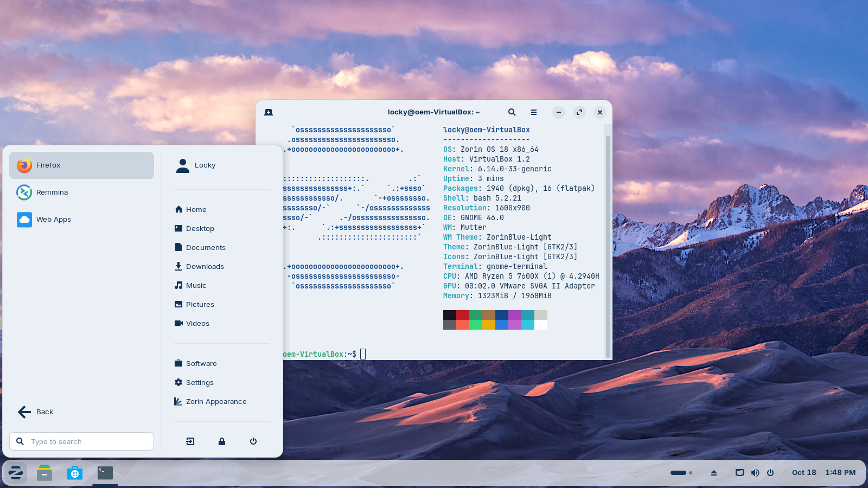Open the Software store taskbar icon
The image size is (868, 488).
pos(75,473)
